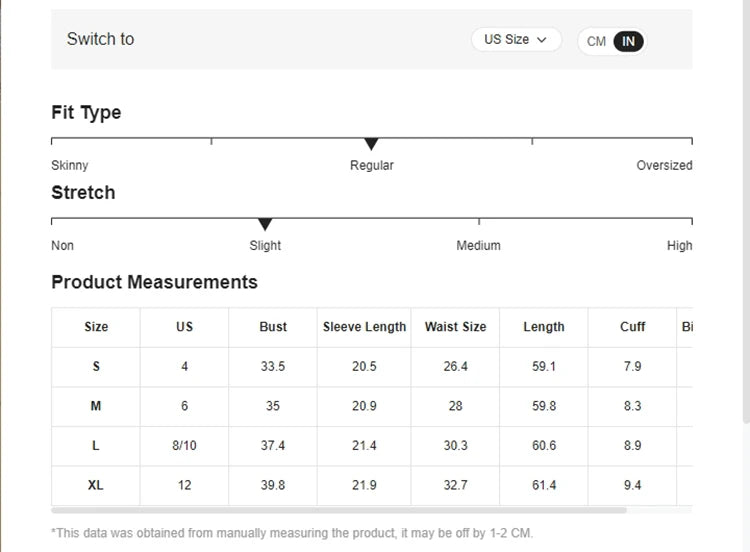Screen dimensions: 750x552
Task: Click the Fit Type Regular triangle marker
Action: pyautogui.click(x=371, y=144)
